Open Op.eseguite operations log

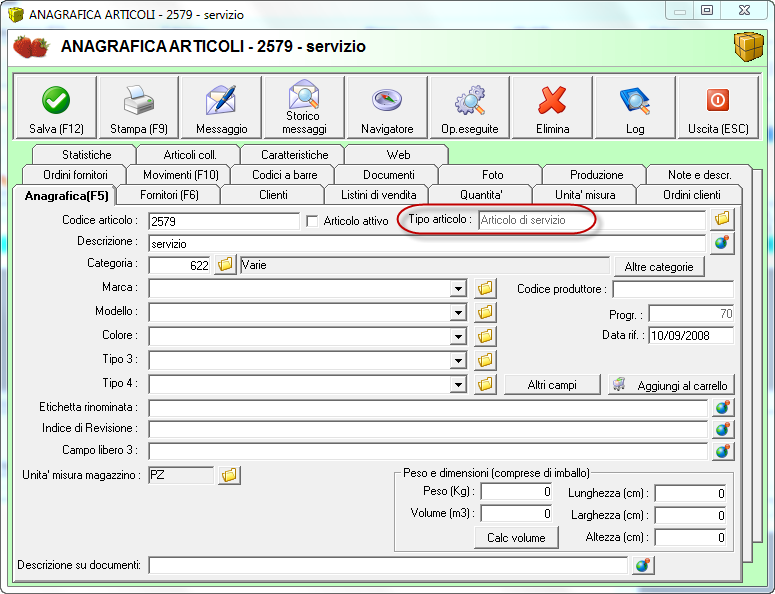[x=470, y=107]
